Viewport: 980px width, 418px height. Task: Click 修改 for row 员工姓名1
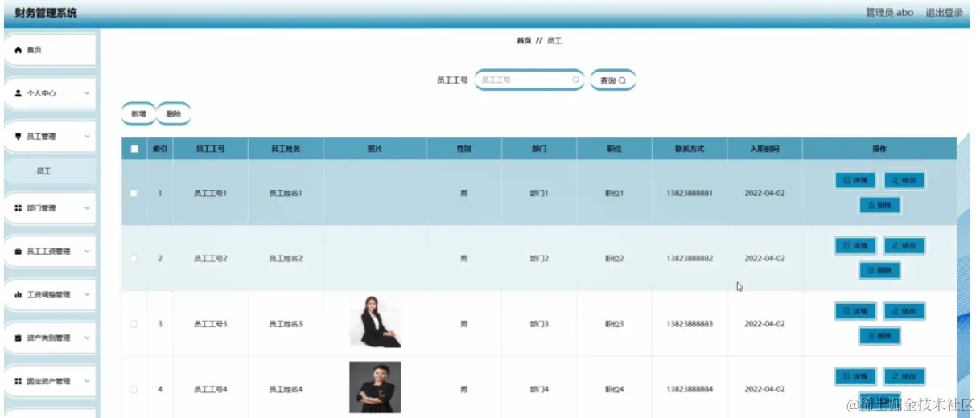point(904,180)
